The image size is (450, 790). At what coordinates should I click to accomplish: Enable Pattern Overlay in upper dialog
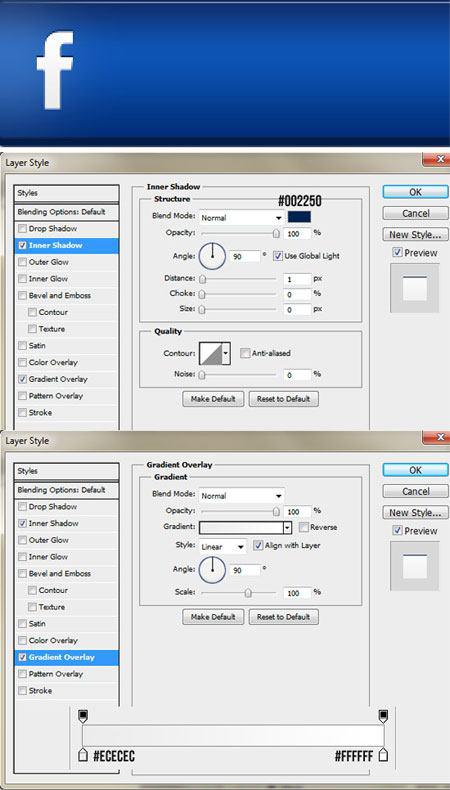22,396
